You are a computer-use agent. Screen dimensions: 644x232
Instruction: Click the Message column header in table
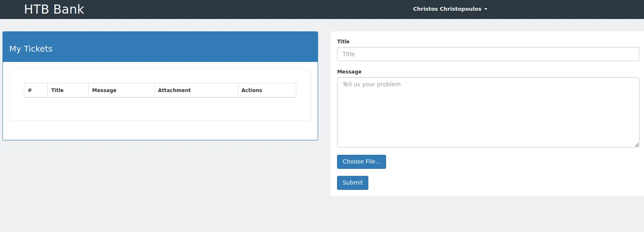(x=104, y=90)
